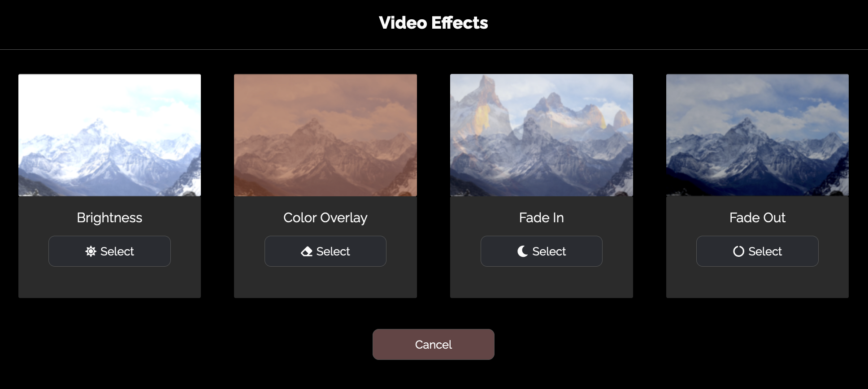Click the sun icon on Brightness Select
The image size is (868, 389).
pyautogui.click(x=91, y=251)
